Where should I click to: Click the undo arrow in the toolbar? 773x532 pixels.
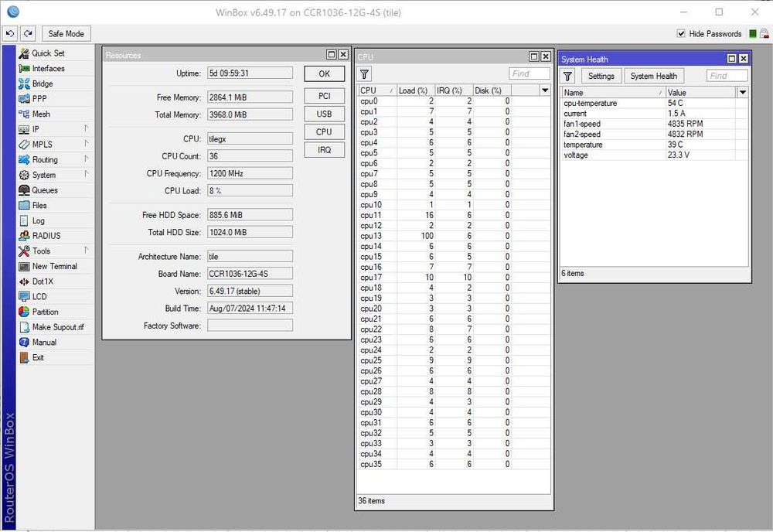pos(10,33)
